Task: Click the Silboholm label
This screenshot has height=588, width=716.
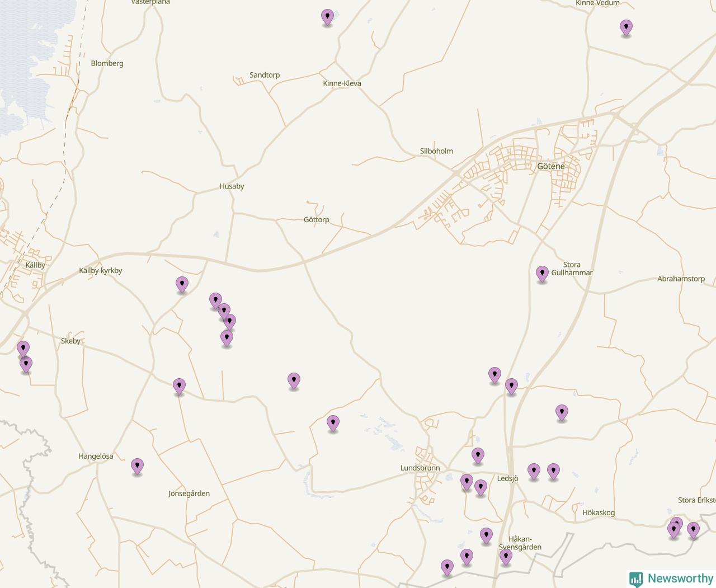Action: (x=436, y=151)
